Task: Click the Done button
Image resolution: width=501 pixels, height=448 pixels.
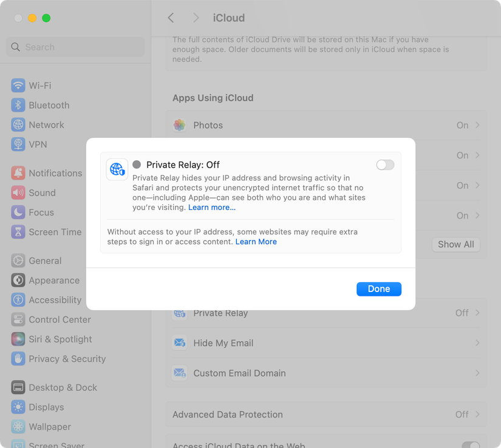Action: 378,289
